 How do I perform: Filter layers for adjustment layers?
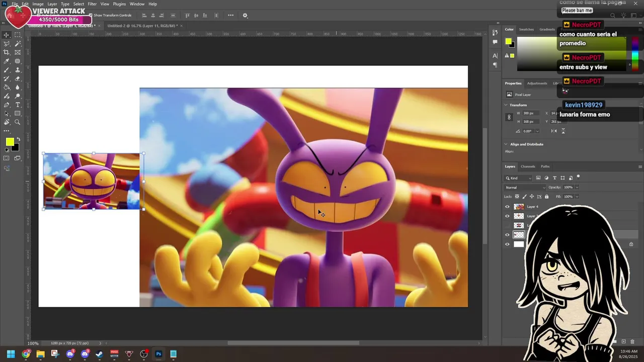[x=546, y=178]
